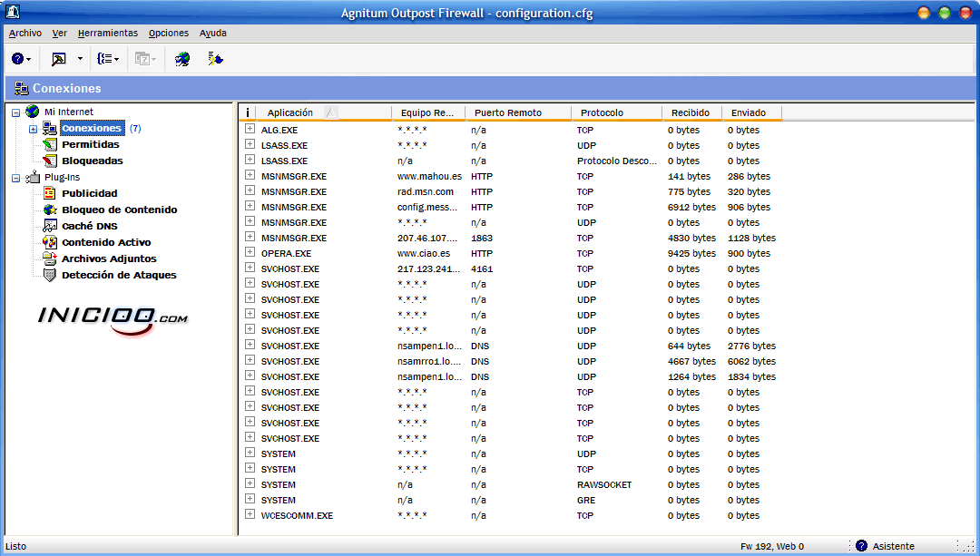Collapse the Plug-Ins tree node
The height and width of the screenshot is (556, 980).
[16, 178]
